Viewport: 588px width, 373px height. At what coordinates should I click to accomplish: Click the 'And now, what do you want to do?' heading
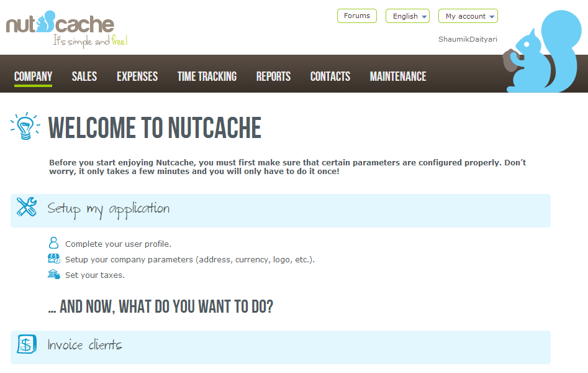pos(160,306)
